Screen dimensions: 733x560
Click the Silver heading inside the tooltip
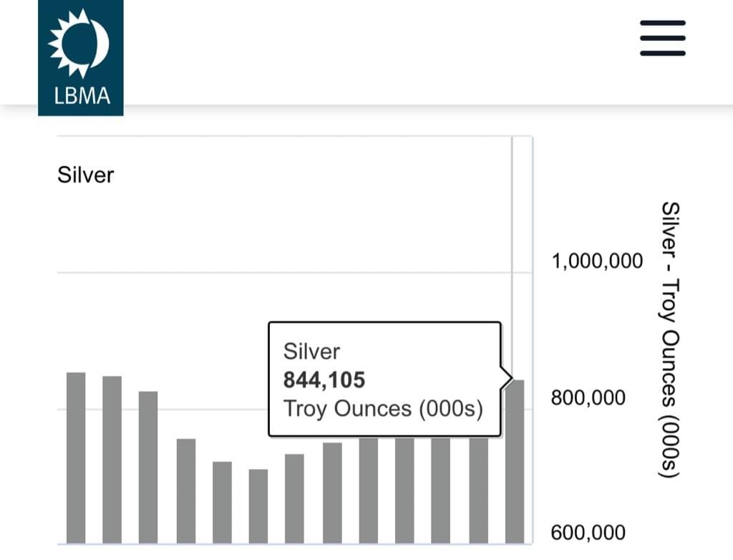pyautogui.click(x=311, y=352)
